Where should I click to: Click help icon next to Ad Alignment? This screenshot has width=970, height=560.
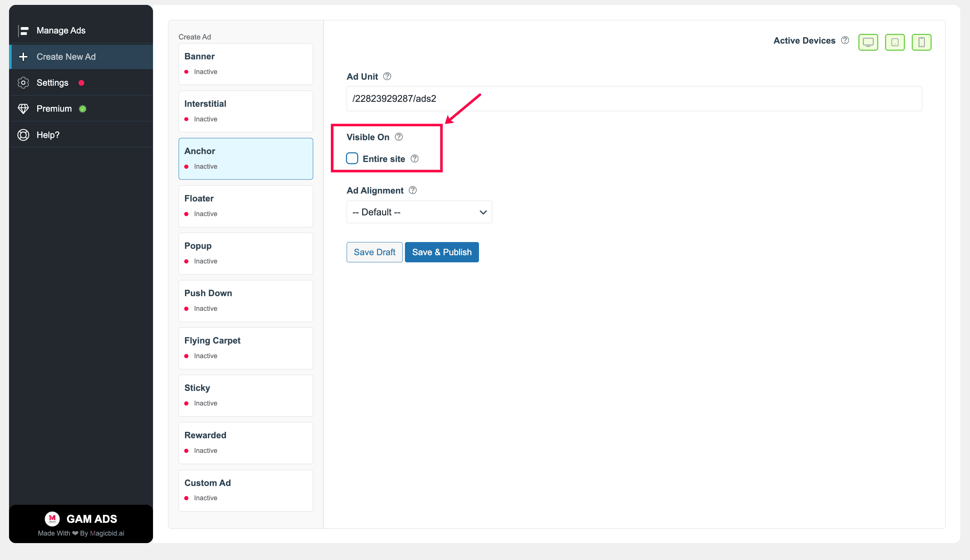412,191
